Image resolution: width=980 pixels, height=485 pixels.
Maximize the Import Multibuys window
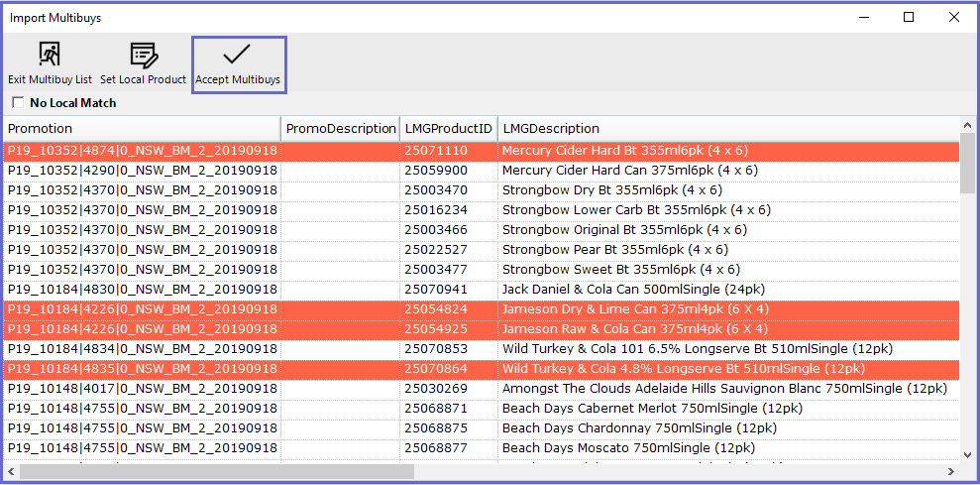coord(909,18)
